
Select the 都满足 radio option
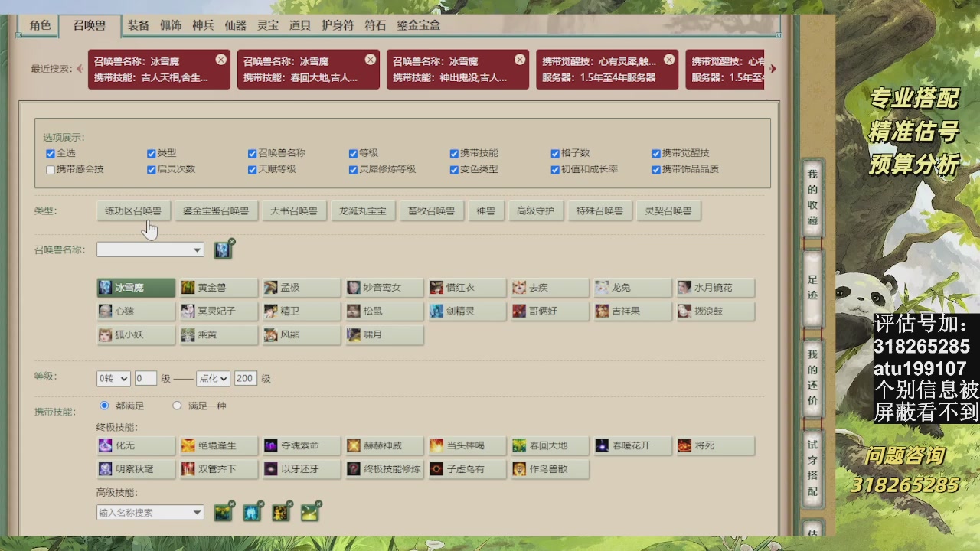click(105, 406)
